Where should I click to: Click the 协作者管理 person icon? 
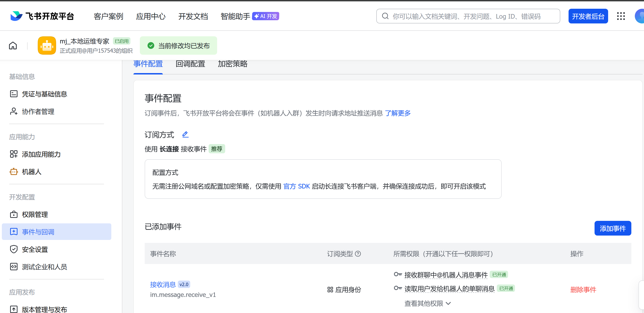(14, 111)
